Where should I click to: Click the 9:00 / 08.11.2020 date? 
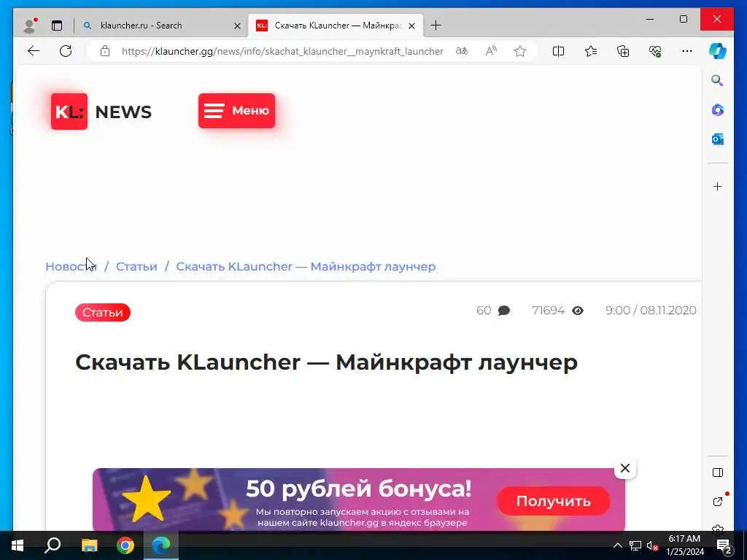point(651,311)
